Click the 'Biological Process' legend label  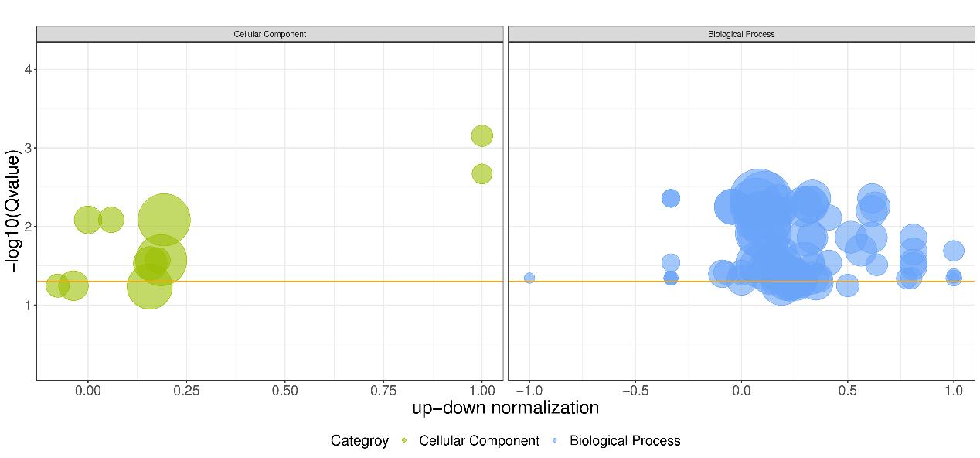pos(624,441)
